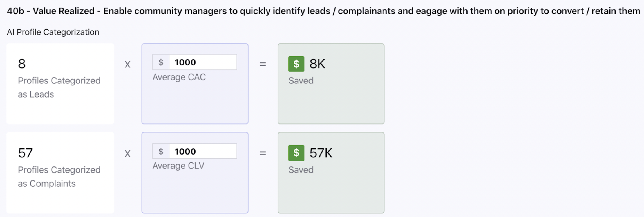
Task: Click the multiply sign in the Complaints row
Action: [x=128, y=153]
